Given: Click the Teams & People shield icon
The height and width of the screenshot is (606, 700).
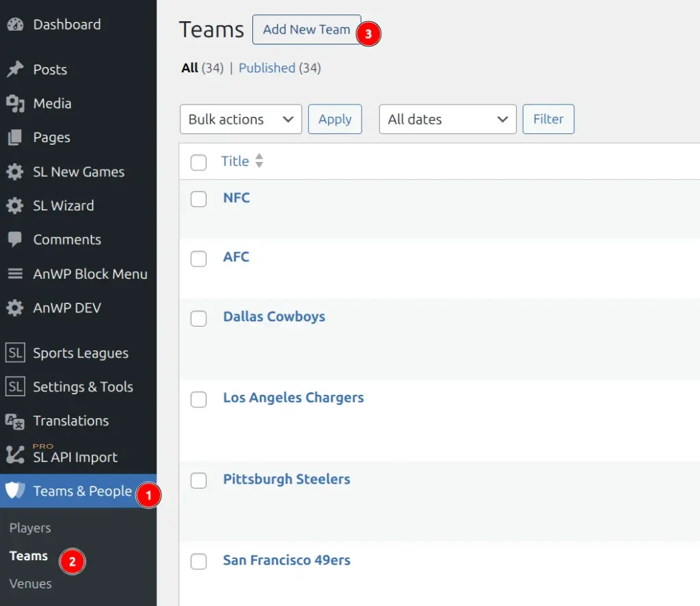Looking at the screenshot, I should (15, 491).
